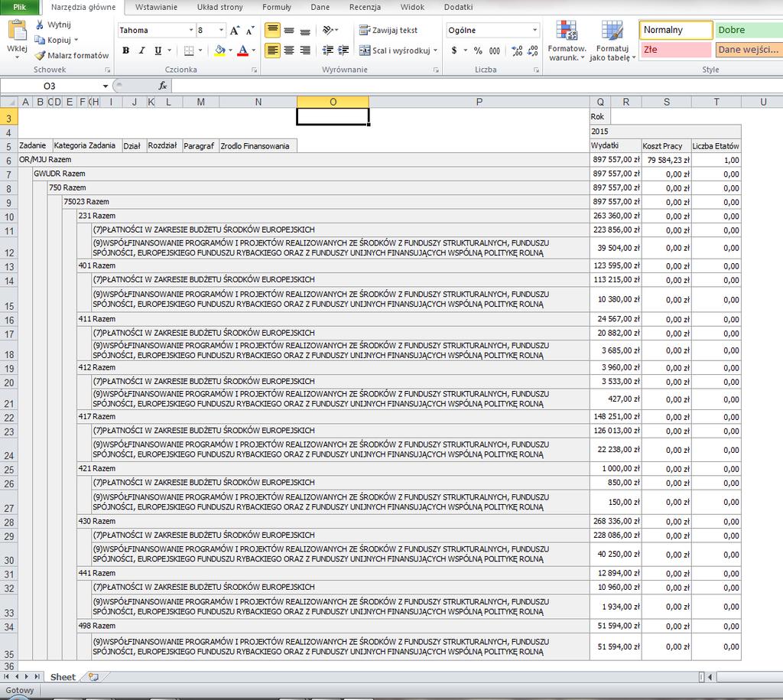Open the Liczba group dialog launcher

pos(536,70)
